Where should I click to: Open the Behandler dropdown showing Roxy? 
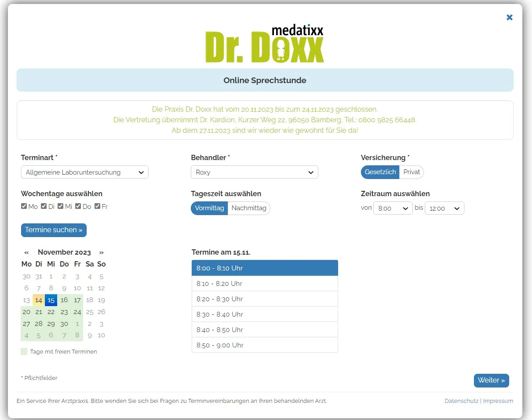point(255,172)
